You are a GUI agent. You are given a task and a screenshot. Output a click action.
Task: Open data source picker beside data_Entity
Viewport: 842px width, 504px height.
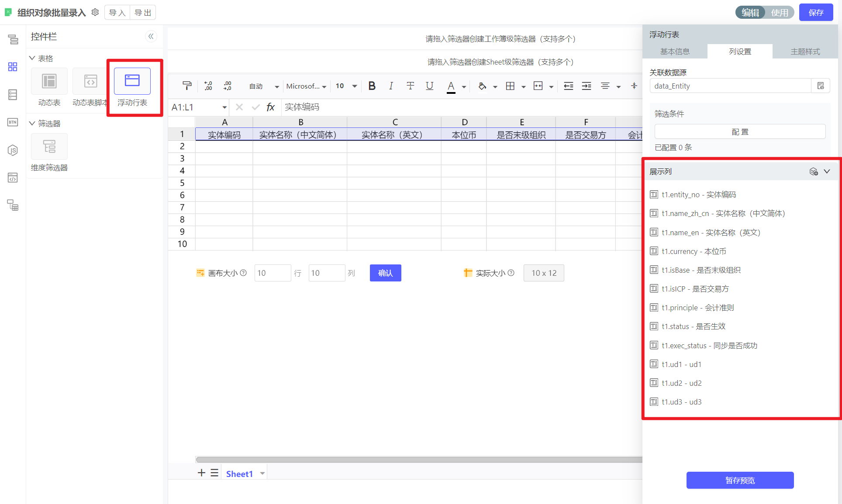click(x=820, y=86)
